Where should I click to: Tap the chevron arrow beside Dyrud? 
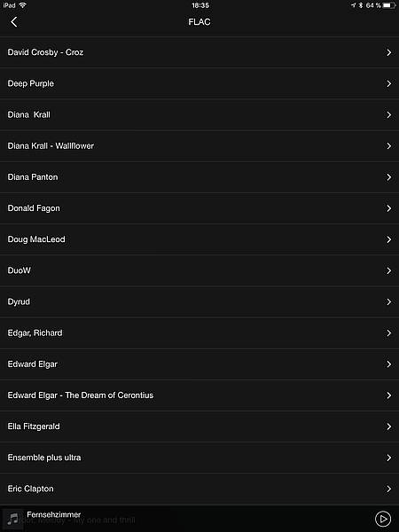pos(389,301)
